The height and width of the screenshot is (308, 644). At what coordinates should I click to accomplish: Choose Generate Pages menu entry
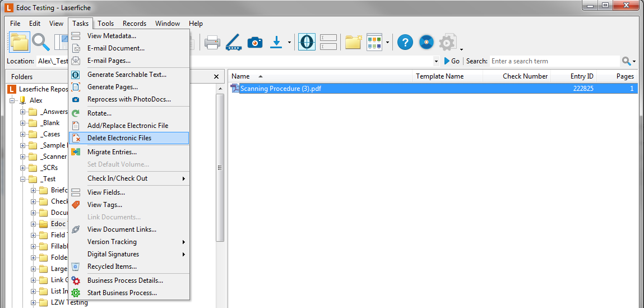129,87
